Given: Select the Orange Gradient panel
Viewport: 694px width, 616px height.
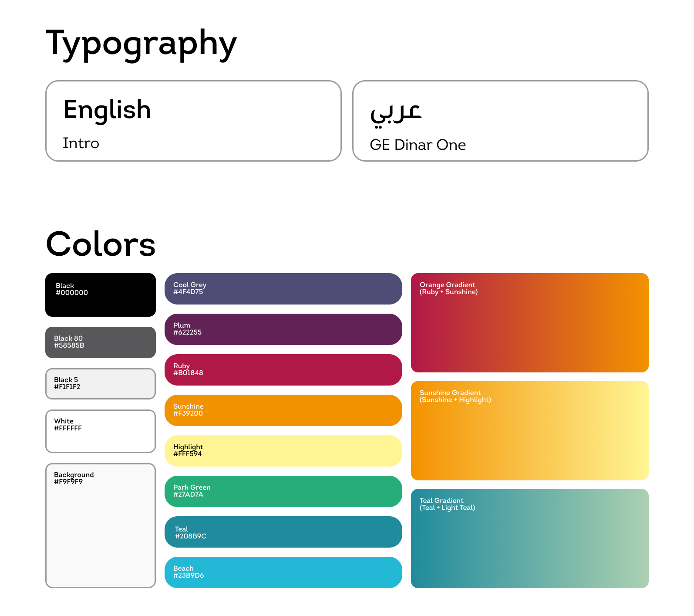Looking at the screenshot, I should 530,323.
